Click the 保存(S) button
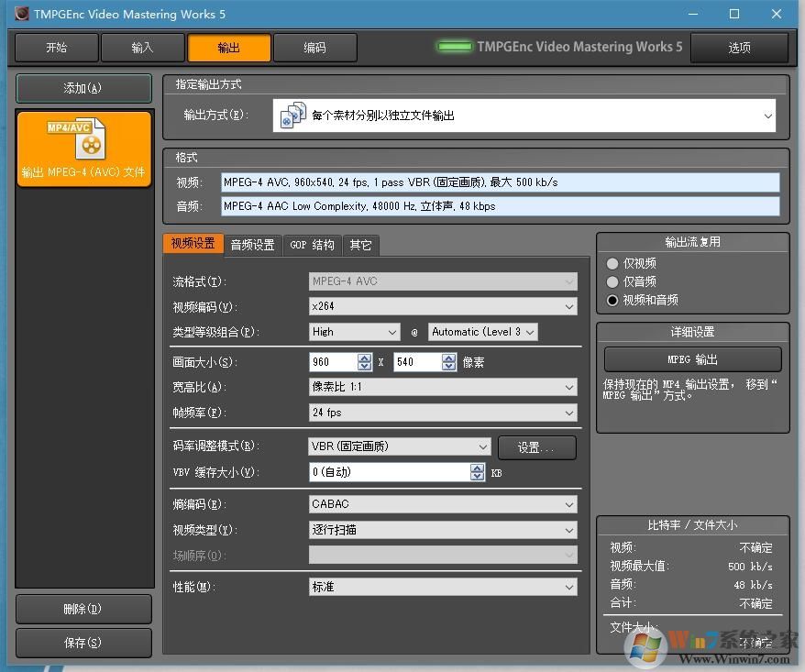Viewport: 805px width, 672px height. tap(83, 643)
